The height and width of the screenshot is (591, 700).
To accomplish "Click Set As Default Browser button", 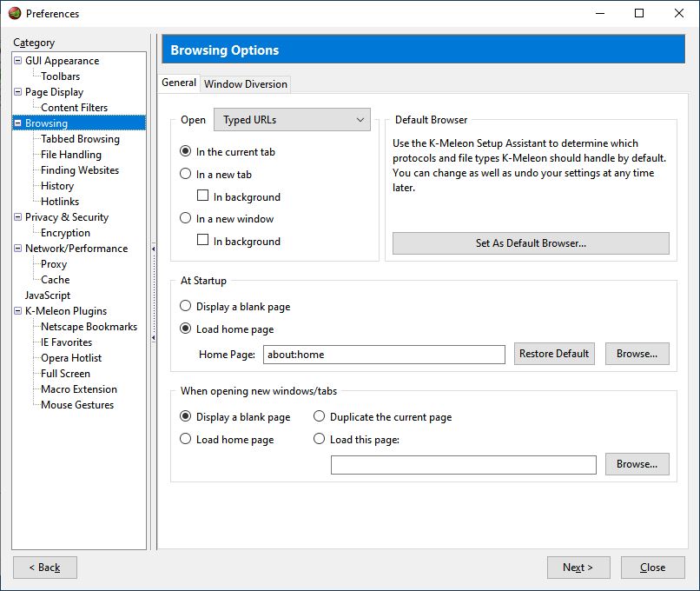I will point(531,243).
